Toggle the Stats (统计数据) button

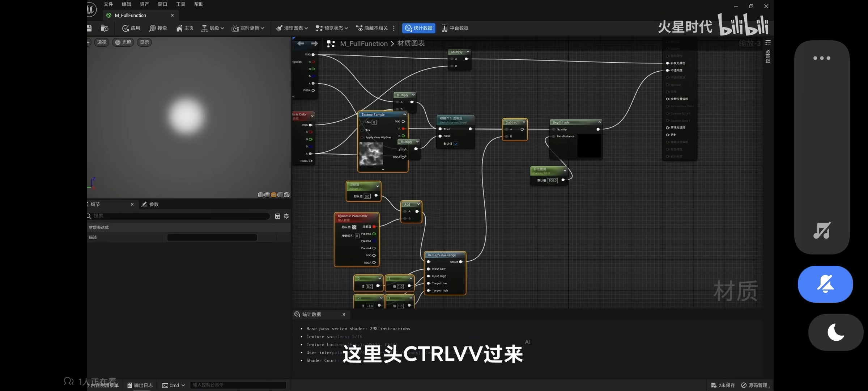point(418,28)
